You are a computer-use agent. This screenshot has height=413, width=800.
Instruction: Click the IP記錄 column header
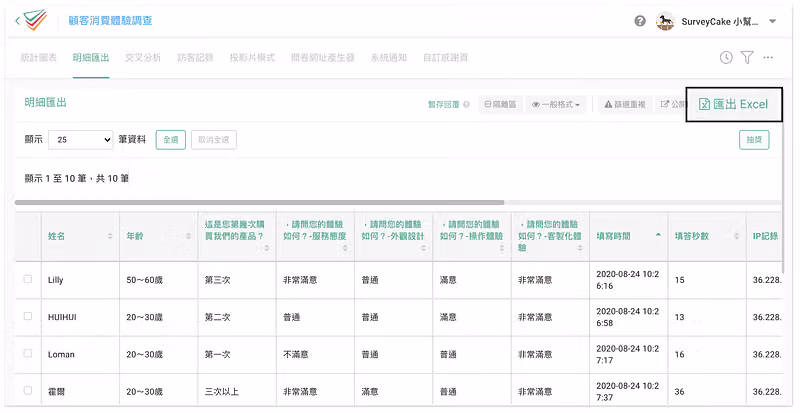click(765, 236)
